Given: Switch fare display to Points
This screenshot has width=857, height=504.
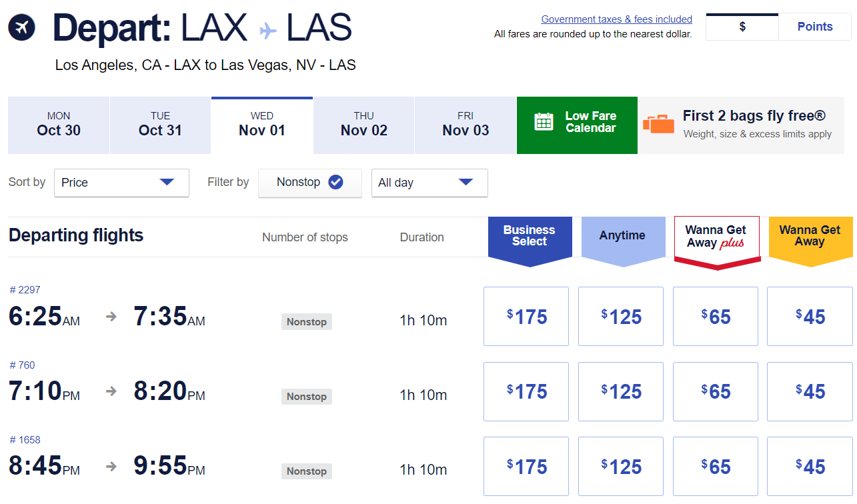Looking at the screenshot, I should click(x=814, y=26).
